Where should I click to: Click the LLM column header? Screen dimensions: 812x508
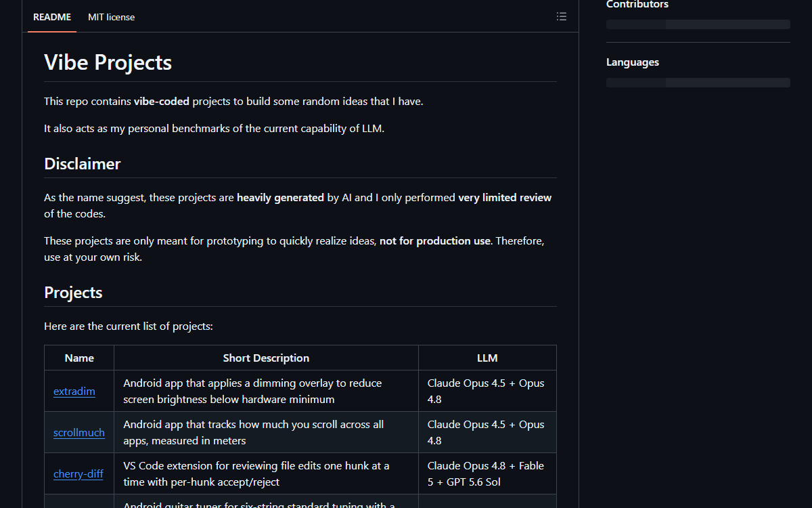pos(487,358)
